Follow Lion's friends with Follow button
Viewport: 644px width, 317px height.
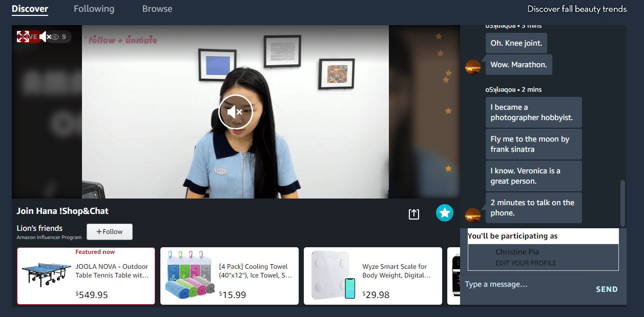point(110,232)
